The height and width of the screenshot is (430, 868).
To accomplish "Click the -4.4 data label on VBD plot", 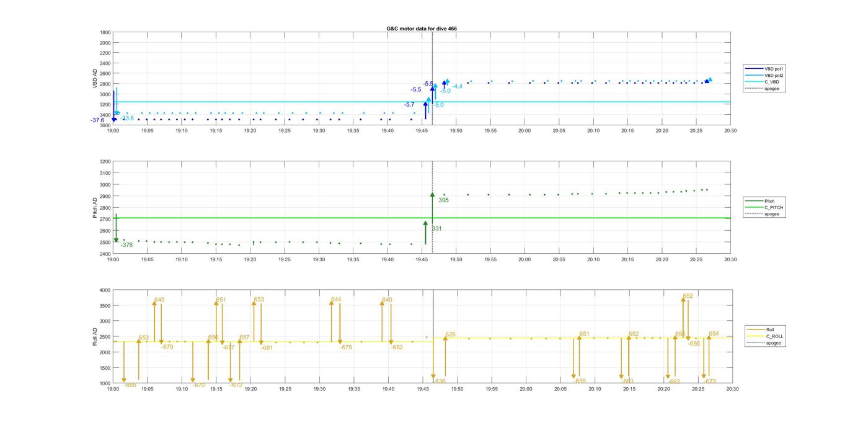I will point(458,86).
